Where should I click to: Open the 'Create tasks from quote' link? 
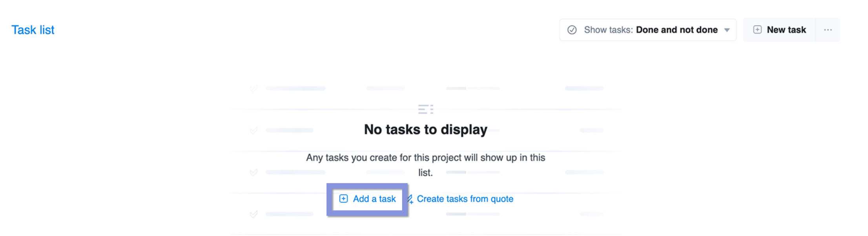pyautogui.click(x=465, y=199)
